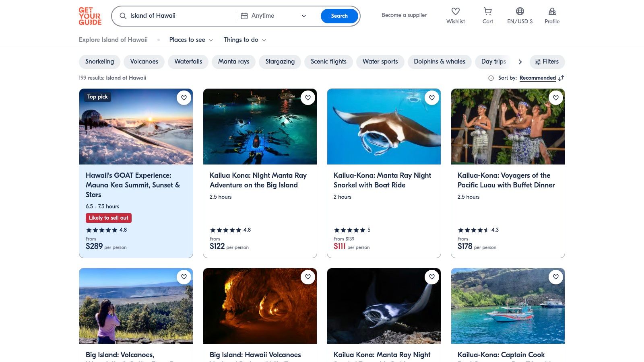This screenshot has width=644, height=362.
Task: Open the Filters button
Action: tap(547, 62)
